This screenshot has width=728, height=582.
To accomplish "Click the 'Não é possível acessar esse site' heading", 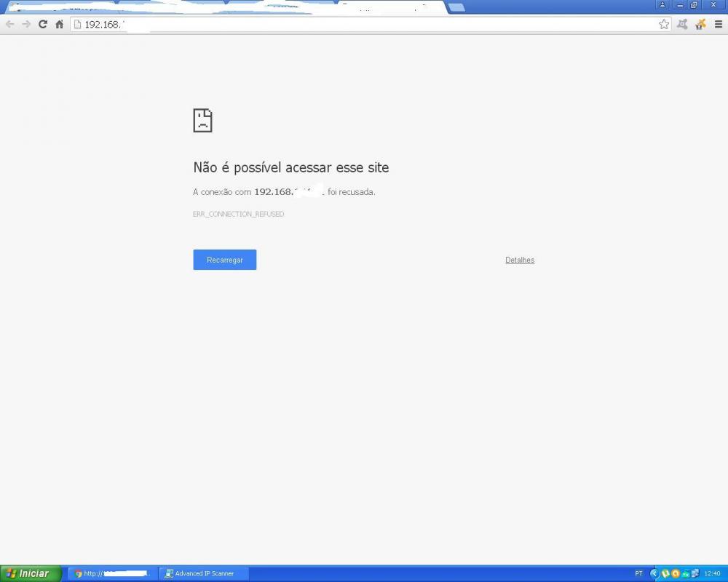I will point(290,167).
